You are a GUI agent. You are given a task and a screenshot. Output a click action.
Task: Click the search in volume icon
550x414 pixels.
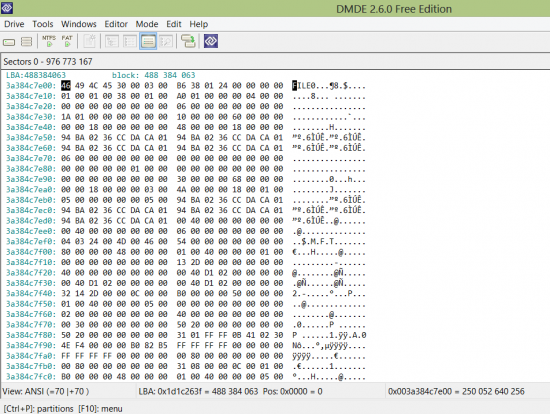tap(166, 41)
